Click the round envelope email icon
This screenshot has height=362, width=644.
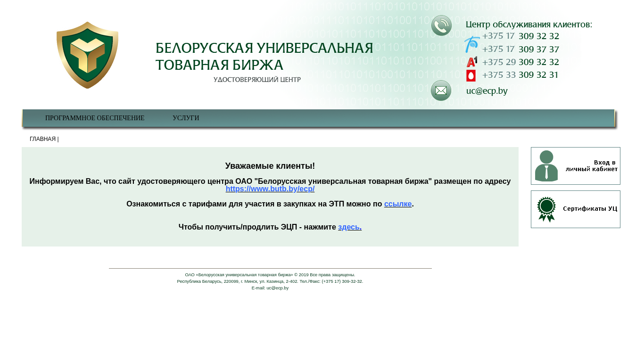[441, 90]
